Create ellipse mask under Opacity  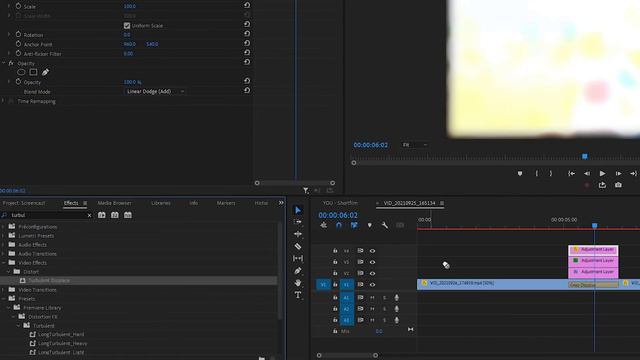click(21, 72)
